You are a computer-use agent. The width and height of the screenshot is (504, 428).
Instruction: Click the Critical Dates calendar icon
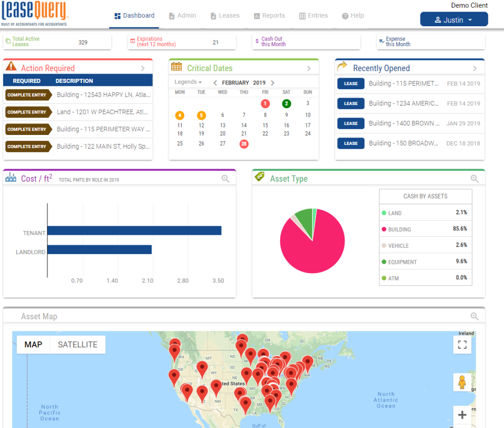pyautogui.click(x=176, y=68)
